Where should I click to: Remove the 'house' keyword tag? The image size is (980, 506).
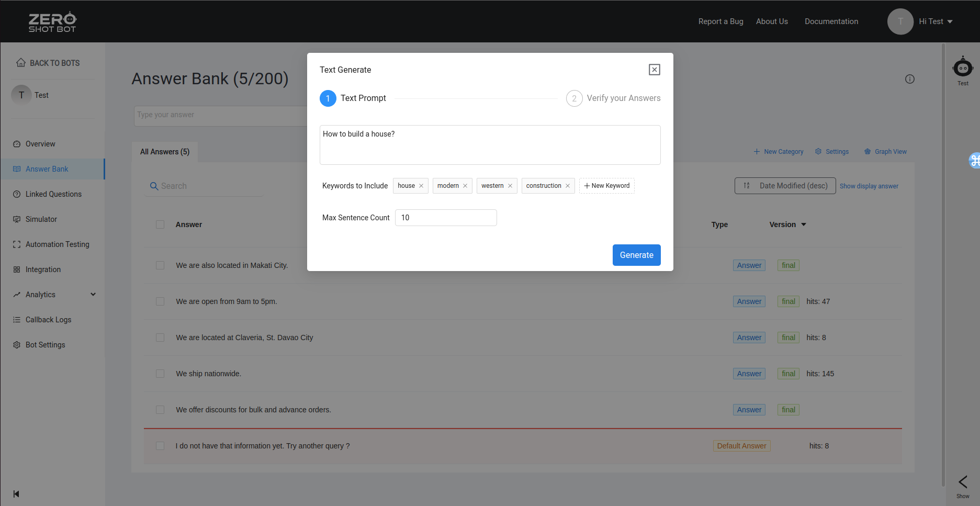tap(421, 186)
